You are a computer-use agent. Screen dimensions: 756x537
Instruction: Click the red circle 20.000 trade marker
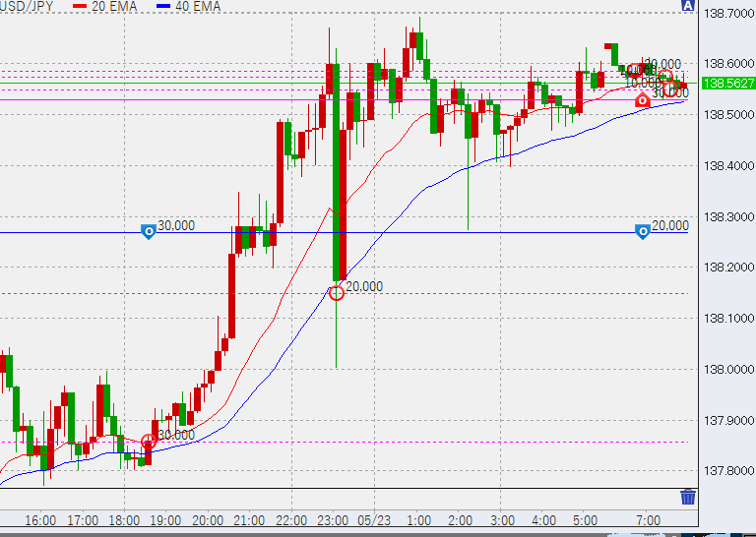coord(337,292)
